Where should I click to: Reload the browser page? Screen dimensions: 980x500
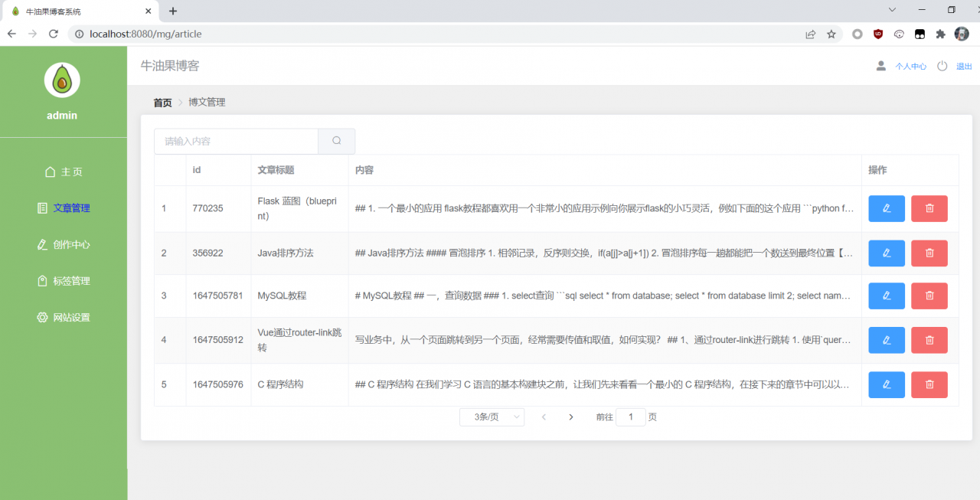[x=54, y=34]
